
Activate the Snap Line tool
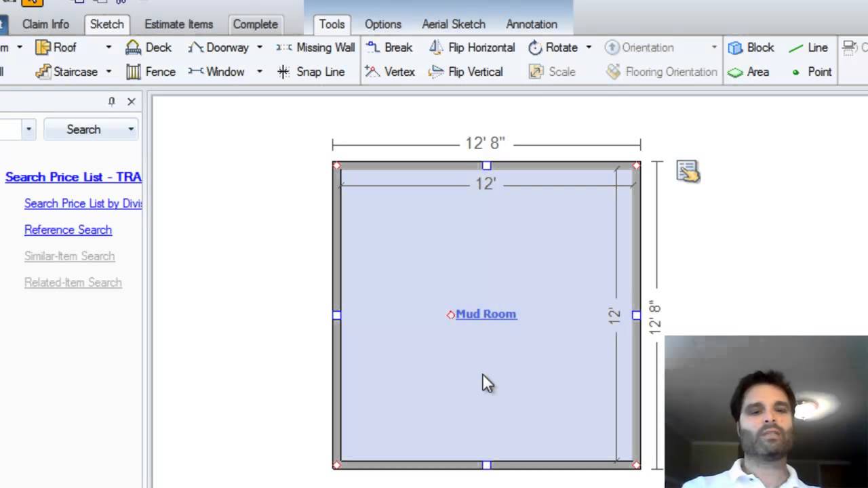click(313, 72)
